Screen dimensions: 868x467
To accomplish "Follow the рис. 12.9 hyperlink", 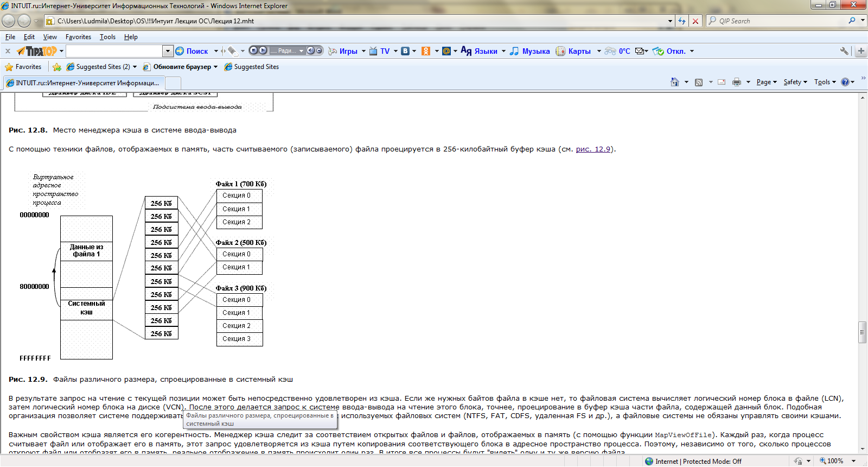I will [593, 149].
